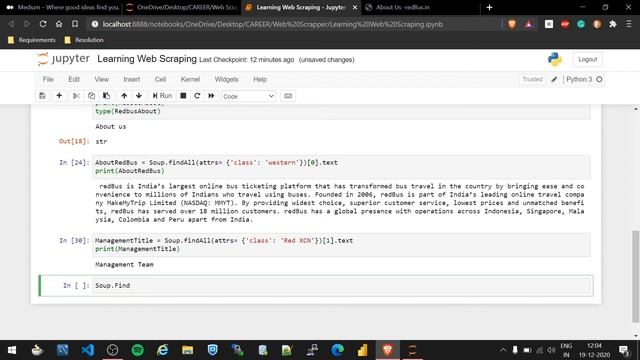Viewport: 640px width, 360px height.
Task: Open the browser extensions puzzle icon
Action: tap(613, 24)
